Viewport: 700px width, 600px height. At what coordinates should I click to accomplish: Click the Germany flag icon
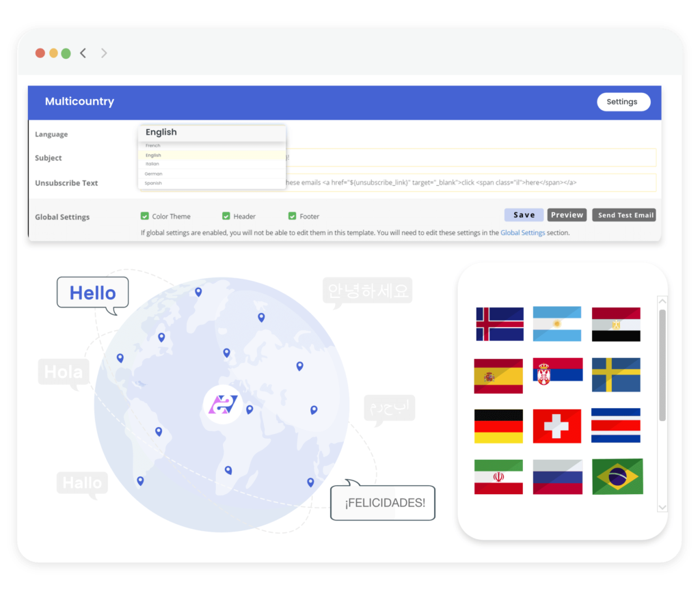tap(498, 426)
